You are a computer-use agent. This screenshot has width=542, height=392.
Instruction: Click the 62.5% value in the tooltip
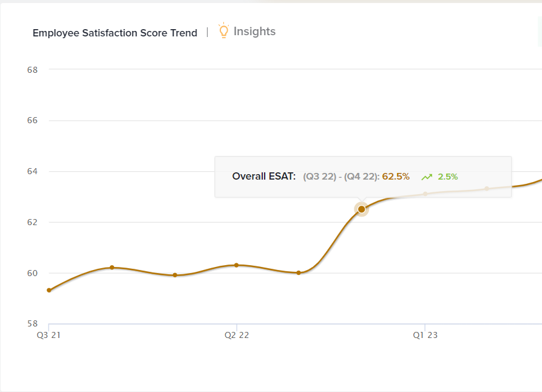point(396,177)
